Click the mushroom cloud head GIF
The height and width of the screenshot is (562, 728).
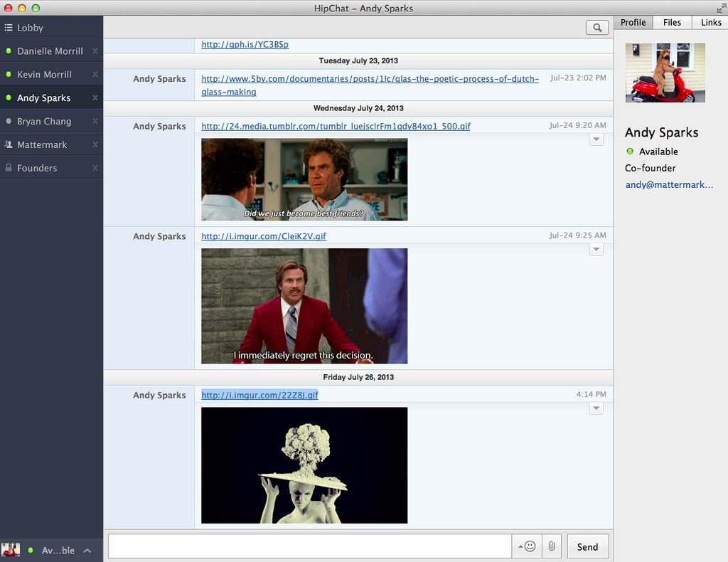coord(304,465)
